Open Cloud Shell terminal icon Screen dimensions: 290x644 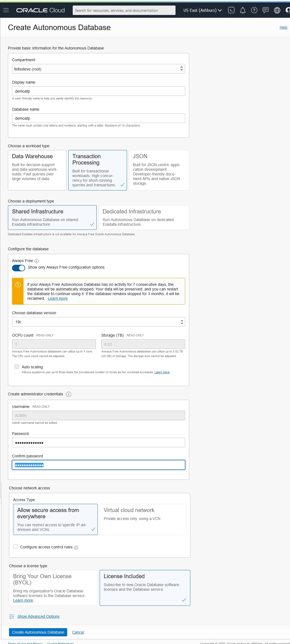[x=231, y=10]
